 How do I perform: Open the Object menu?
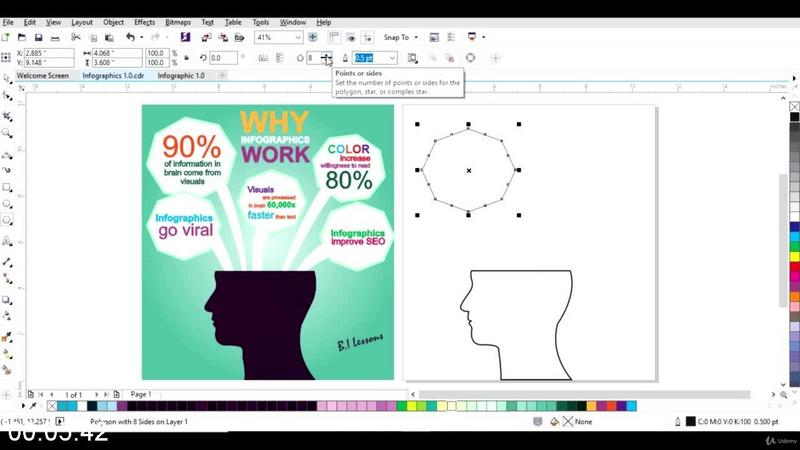click(x=113, y=22)
